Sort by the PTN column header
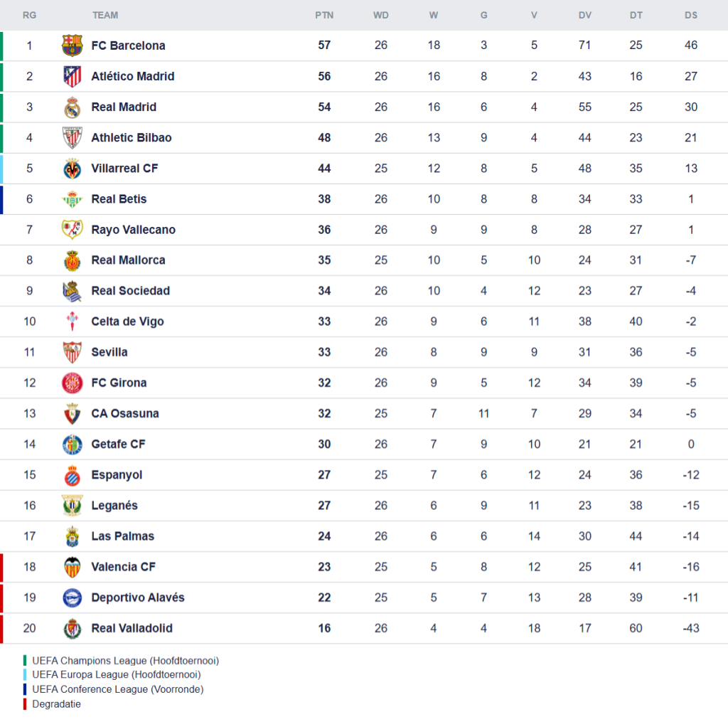Viewport: 728px width, 724px height. [x=324, y=15]
